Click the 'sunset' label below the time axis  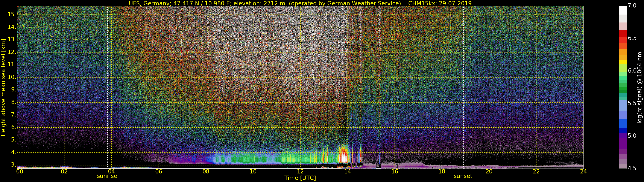[x=463, y=176]
